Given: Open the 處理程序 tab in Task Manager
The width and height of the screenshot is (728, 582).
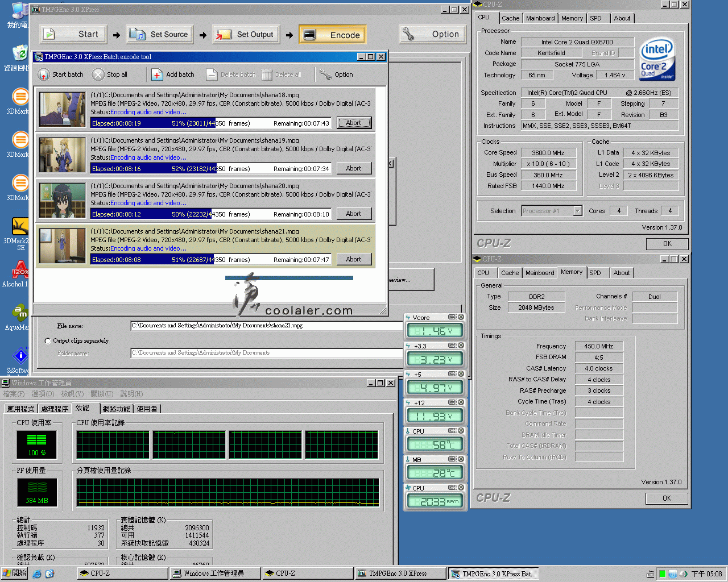Looking at the screenshot, I should [55, 409].
